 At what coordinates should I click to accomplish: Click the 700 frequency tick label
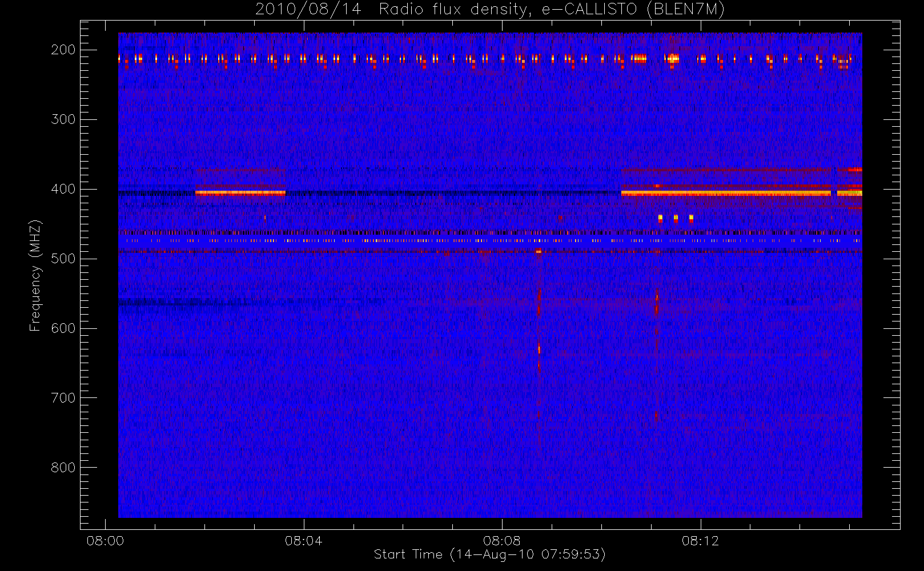point(63,398)
